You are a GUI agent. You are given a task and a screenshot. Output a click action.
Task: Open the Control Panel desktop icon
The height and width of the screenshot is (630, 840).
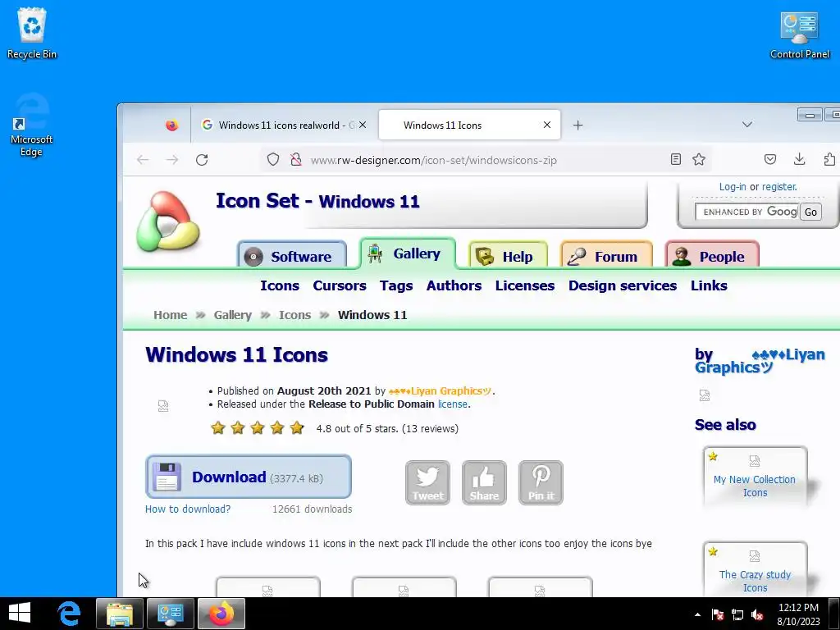[799, 34]
